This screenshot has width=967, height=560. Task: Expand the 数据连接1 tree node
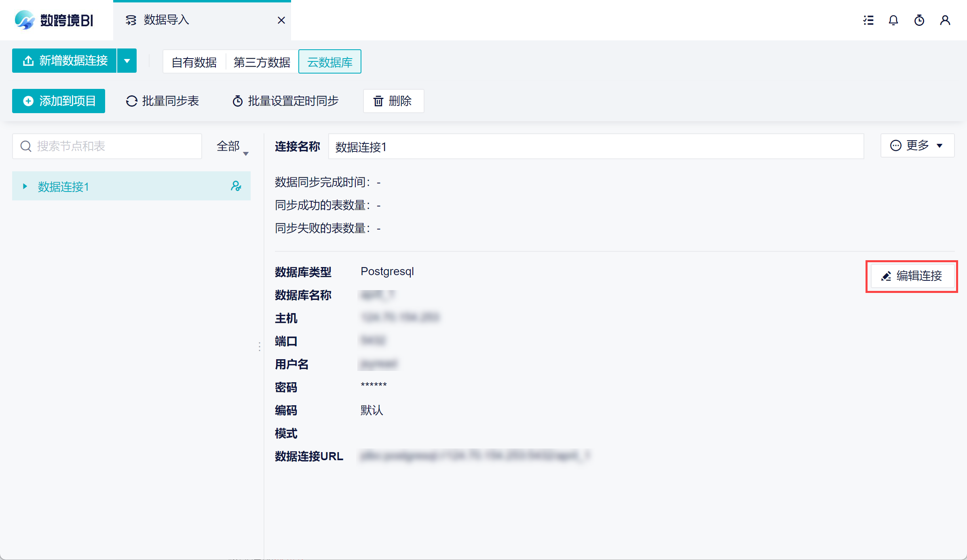click(25, 186)
